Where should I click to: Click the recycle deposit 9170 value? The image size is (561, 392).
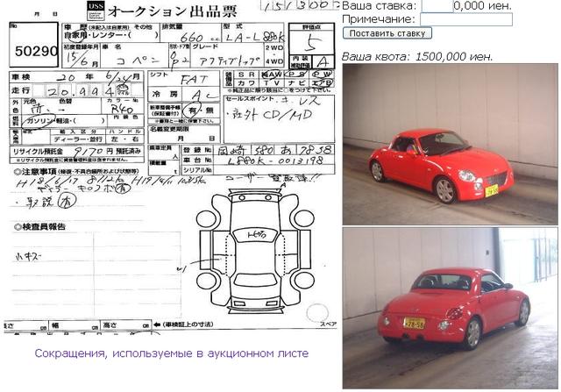coord(89,151)
